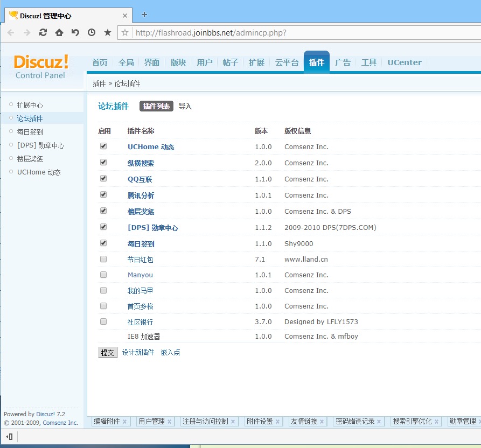Open the 首页 top menu
The width and height of the screenshot is (481, 448).
100,62
